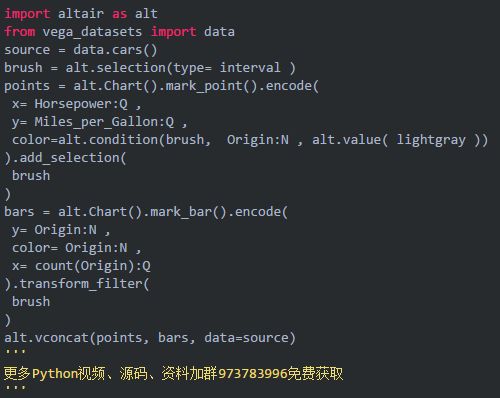Click brush under add_selection
Image resolution: width=500 pixels, height=398 pixels.
pyautogui.click(x=31, y=176)
